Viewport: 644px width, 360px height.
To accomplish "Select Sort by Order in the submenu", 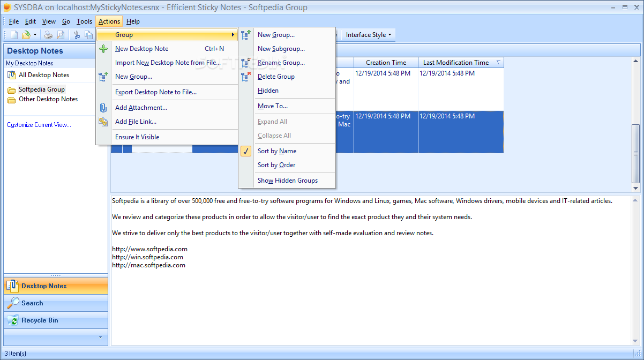I will pos(276,165).
